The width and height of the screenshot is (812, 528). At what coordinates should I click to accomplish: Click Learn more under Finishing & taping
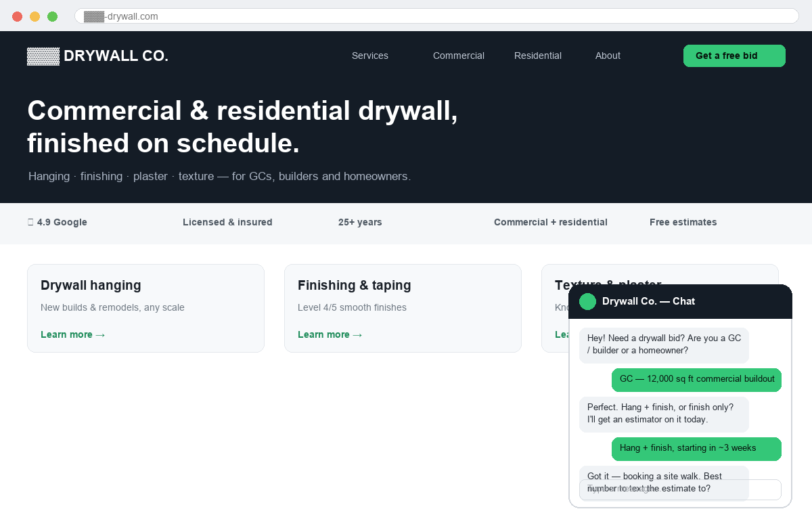pyautogui.click(x=330, y=334)
